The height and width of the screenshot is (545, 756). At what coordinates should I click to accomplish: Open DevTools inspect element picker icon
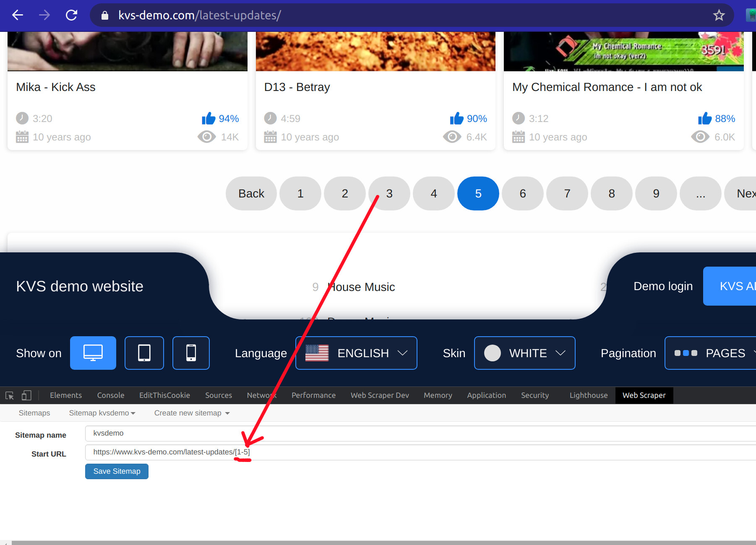coord(10,395)
